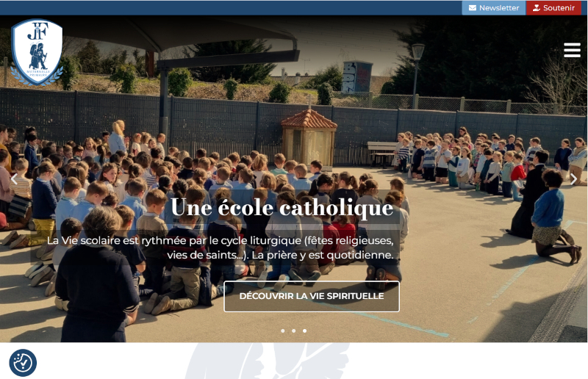
Task: Click the "Maternelle Primaire" text on the crest
Action: [38, 73]
